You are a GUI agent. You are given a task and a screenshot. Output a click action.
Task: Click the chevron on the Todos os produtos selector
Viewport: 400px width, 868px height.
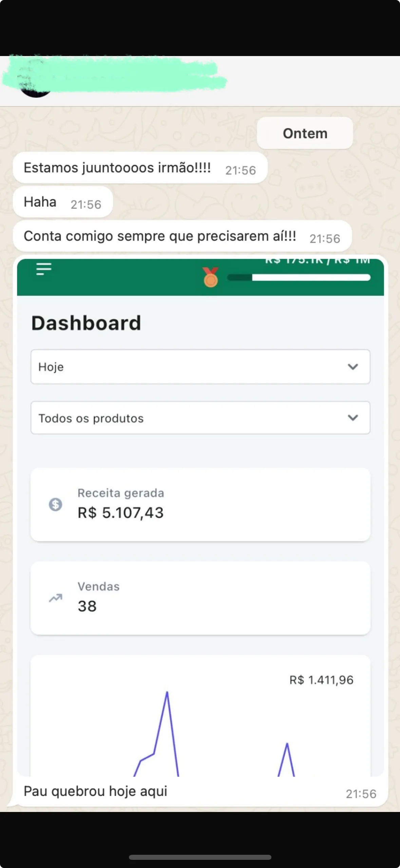pos(353,418)
